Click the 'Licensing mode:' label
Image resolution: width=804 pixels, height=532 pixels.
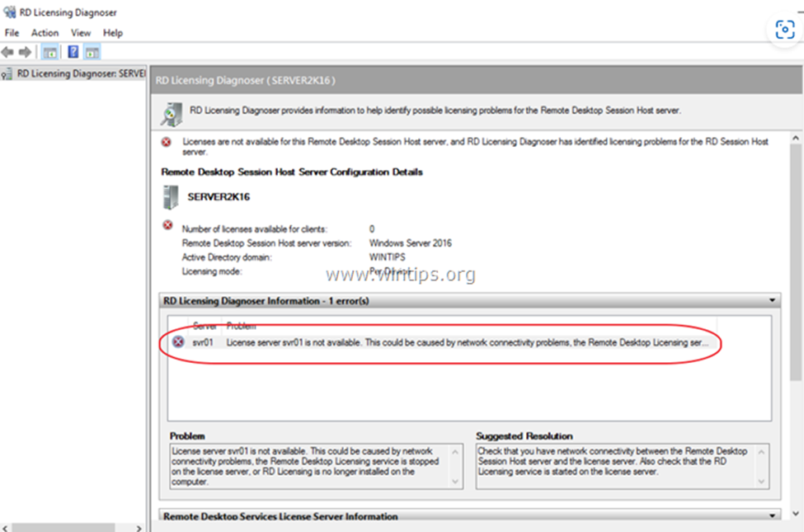point(212,271)
